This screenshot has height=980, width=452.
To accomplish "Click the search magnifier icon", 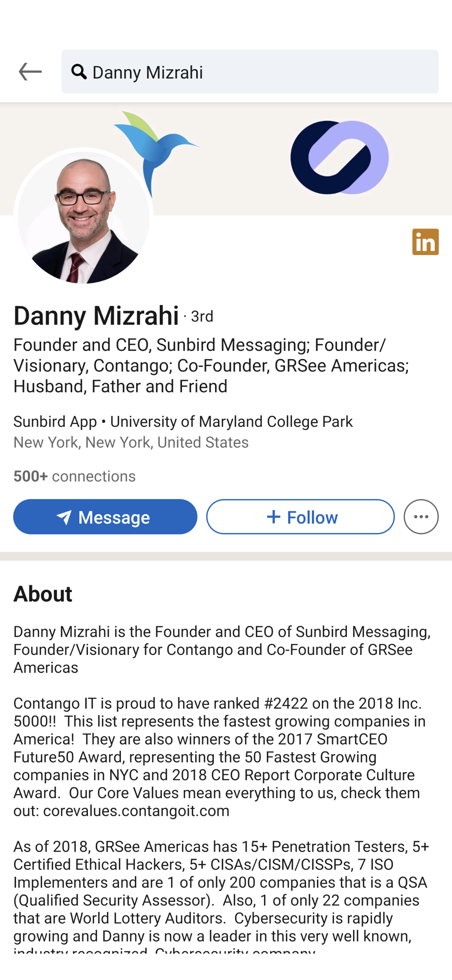I will pyautogui.click(x=79, y=72).
